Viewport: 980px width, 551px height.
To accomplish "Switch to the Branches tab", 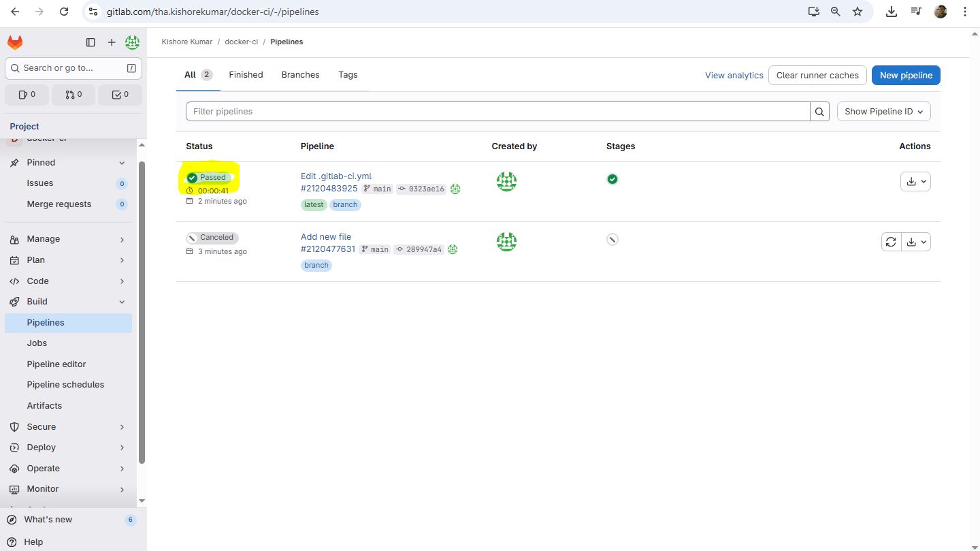I will [x=300, y=75].
